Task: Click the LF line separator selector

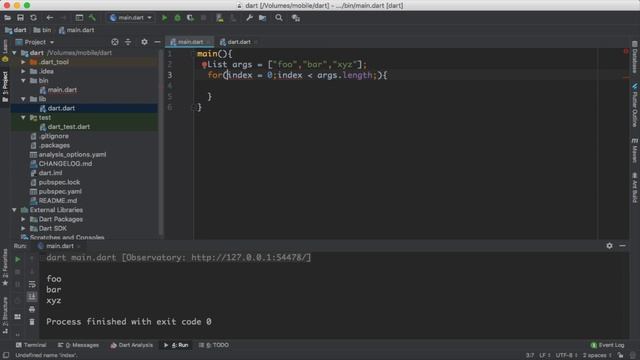Action: (544, 356)
